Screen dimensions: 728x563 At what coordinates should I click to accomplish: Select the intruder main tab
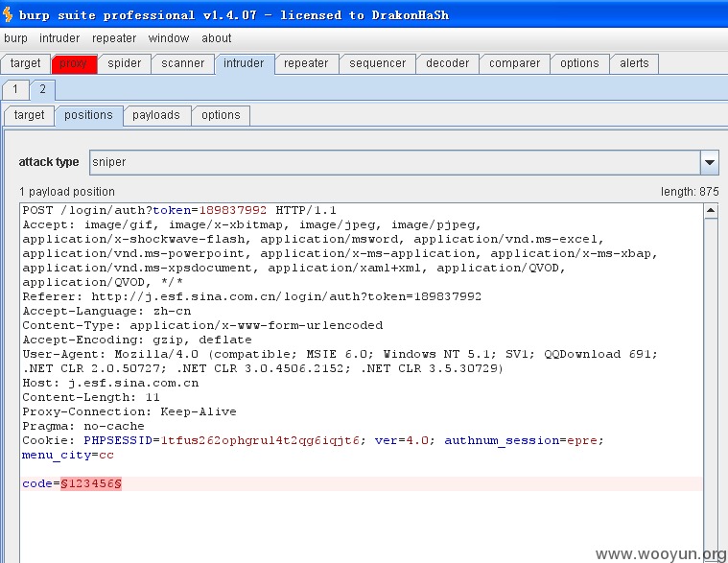(x=244, y=63)
